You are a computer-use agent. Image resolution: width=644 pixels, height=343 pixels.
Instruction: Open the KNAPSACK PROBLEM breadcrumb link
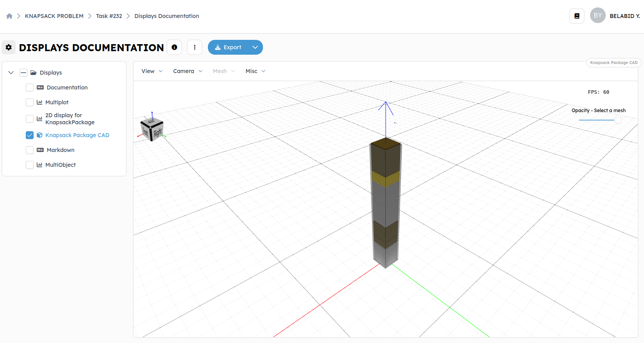point(54,16)
